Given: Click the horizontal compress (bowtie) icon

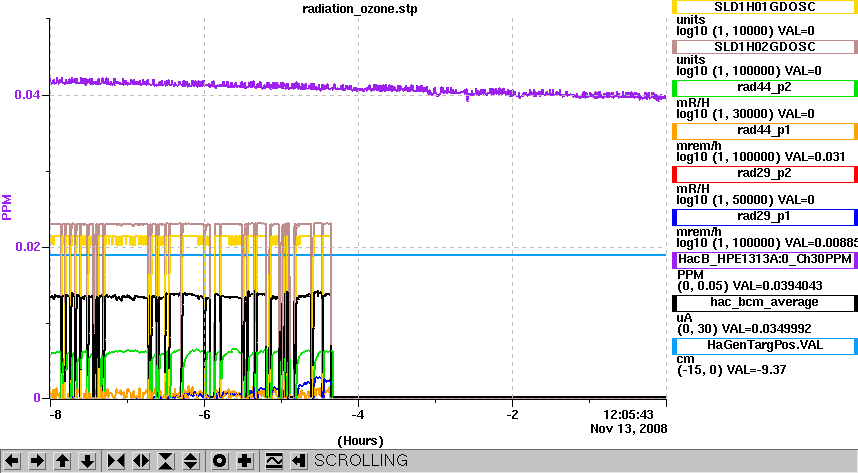Looking at the screenshot, I should click(116, 461).
